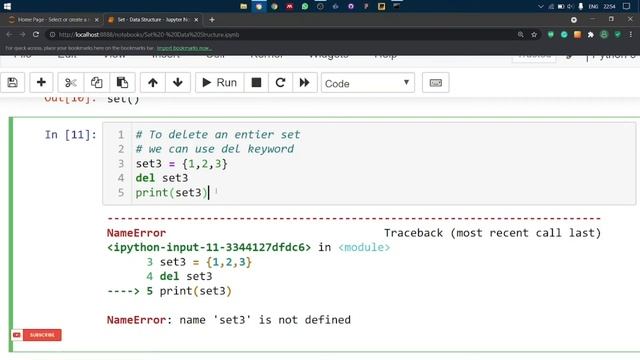Open the Windows notification center
This screenshot has height=360, width=640.
point(627,7)
